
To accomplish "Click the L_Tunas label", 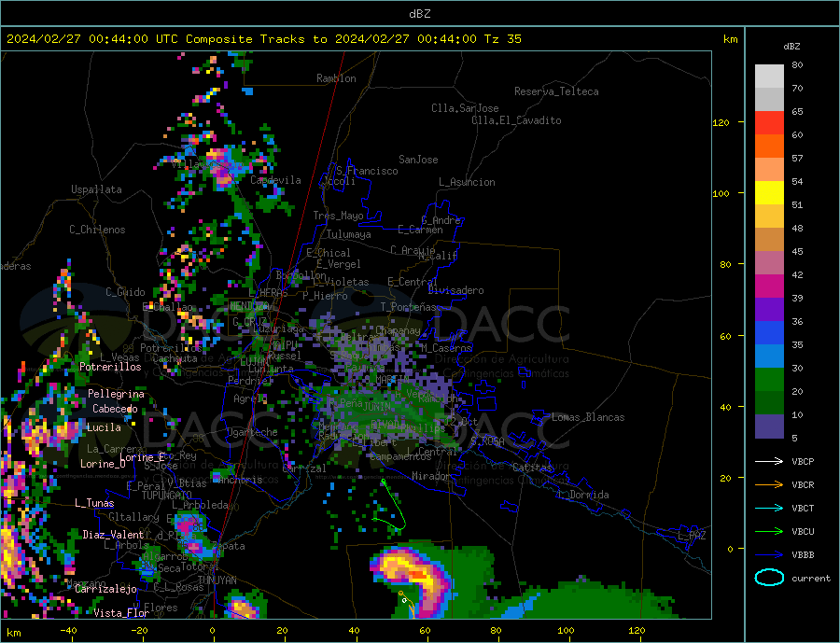I will click(x=94, y=503).
